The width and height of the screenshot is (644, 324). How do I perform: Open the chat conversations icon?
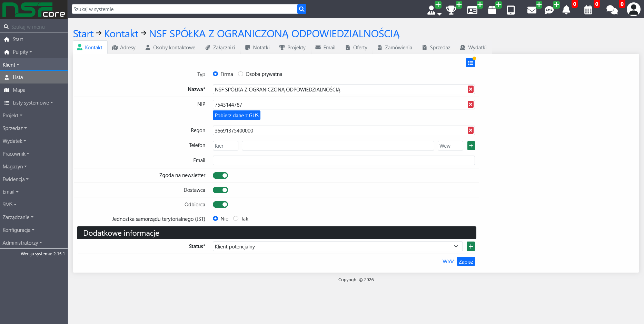coord(612,10)
